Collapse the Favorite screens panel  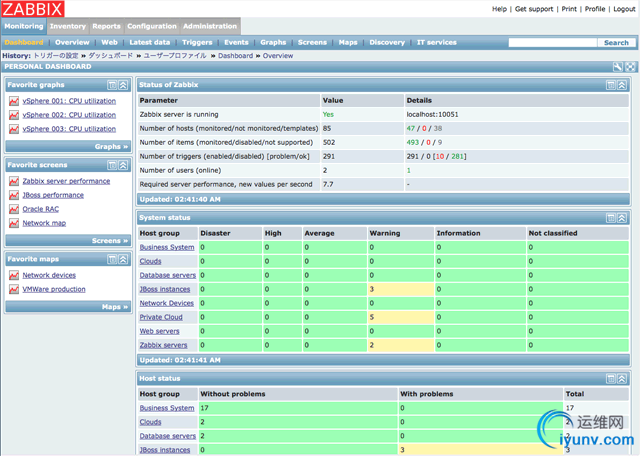(123, 164)
